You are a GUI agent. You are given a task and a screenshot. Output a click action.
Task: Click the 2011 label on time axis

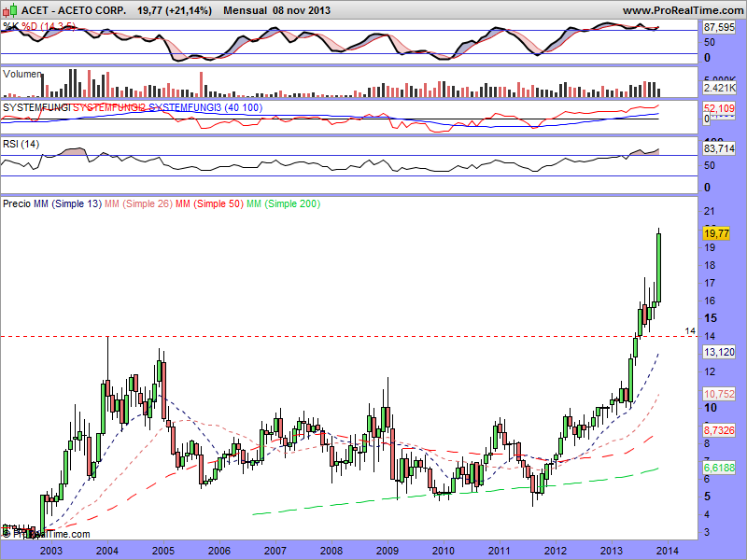[500, 551]
